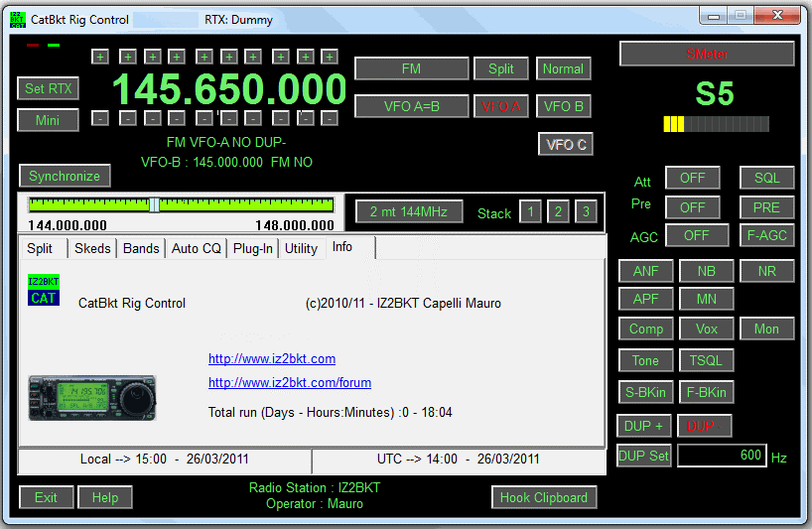The height and width of the screenshot is (529, 812).
Task: Switch to the Auto CQ tab
Action: point(197,248)
